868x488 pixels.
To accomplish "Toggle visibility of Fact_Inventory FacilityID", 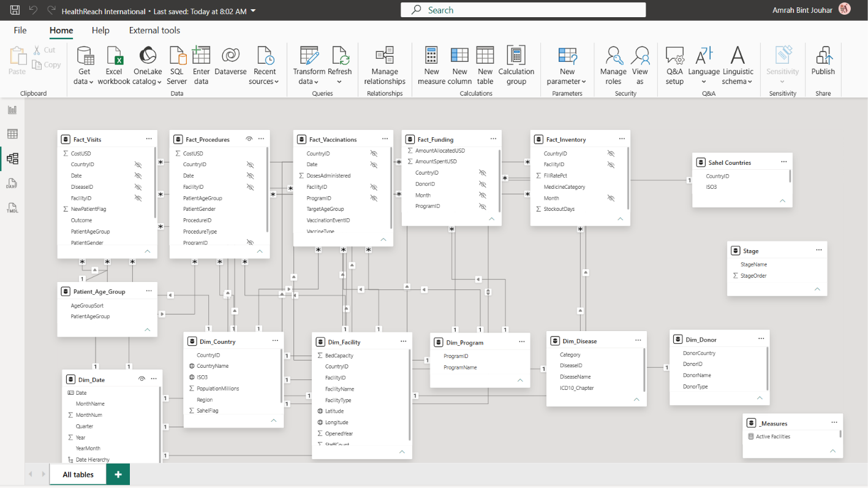I will [611, 164].
